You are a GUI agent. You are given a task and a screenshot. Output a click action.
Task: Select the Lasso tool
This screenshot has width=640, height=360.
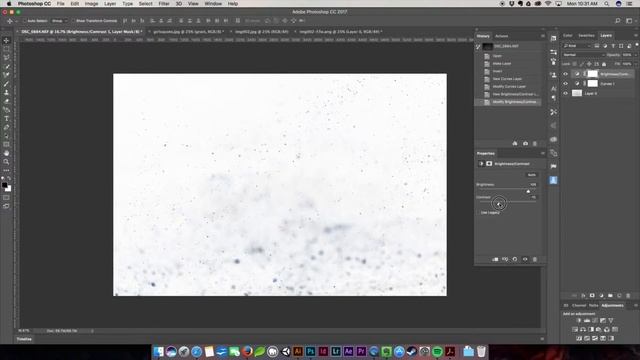tap(6, 58)
